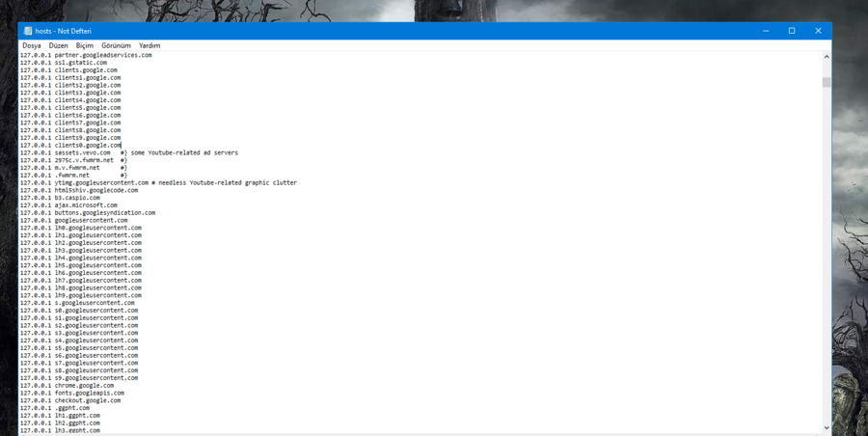Image resolution: width=868 pixels, height=436 pixels.
Task: Click the Notepad icon in the title bar
Action: [x=28, y=31]
